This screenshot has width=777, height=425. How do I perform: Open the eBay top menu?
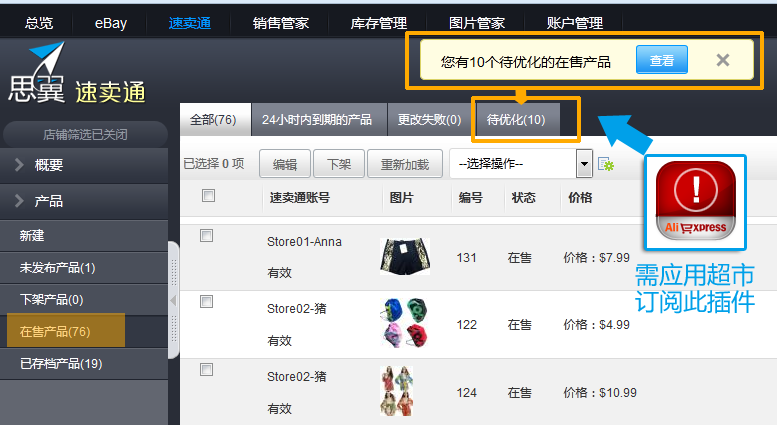pos(111,23)
